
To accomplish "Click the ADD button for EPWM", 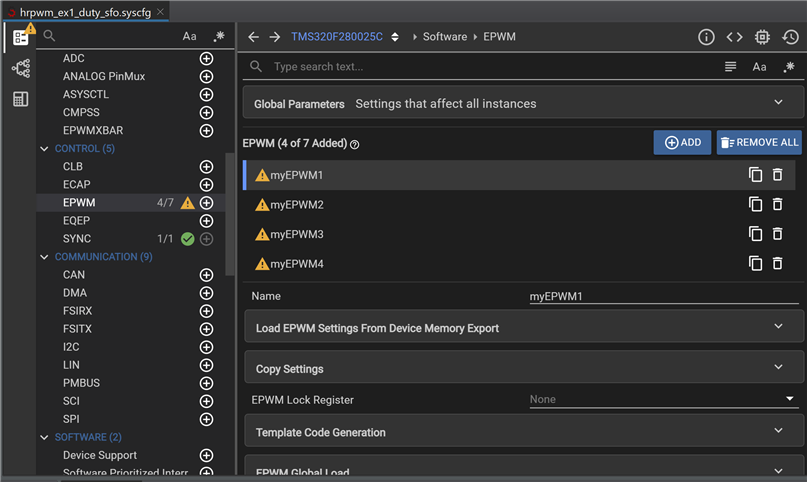I will coord(682,143).
